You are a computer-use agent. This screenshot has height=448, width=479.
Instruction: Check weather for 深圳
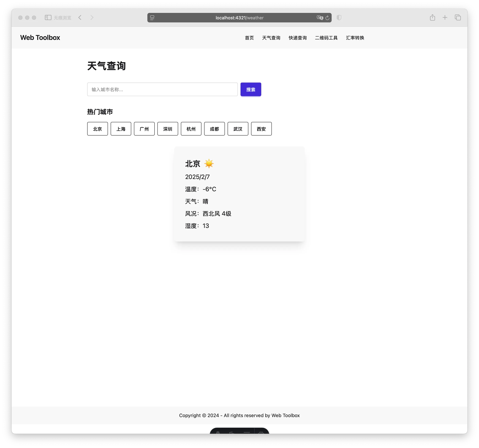pyautogui.click(x=167, y=129)
